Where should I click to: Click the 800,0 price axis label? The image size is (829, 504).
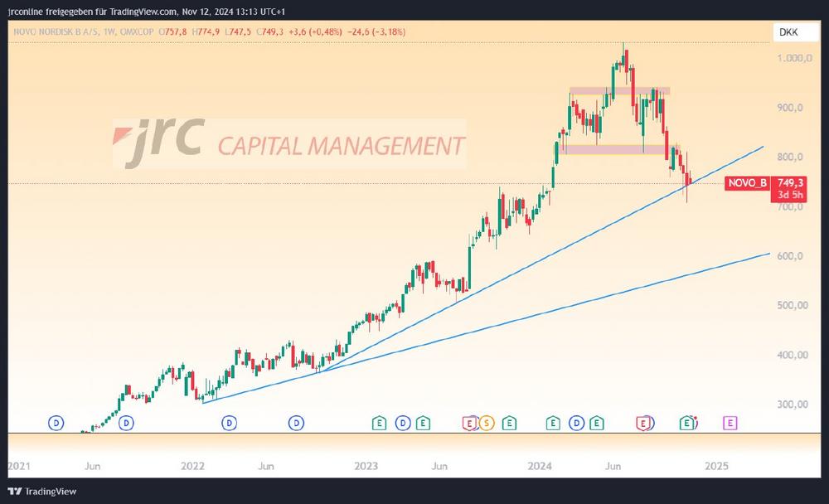[x=790, y=157]
